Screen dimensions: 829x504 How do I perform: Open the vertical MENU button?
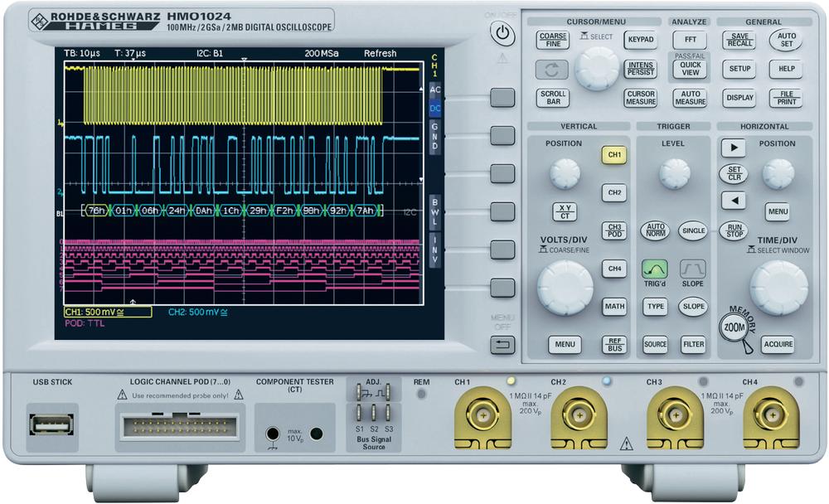point(565,344)
